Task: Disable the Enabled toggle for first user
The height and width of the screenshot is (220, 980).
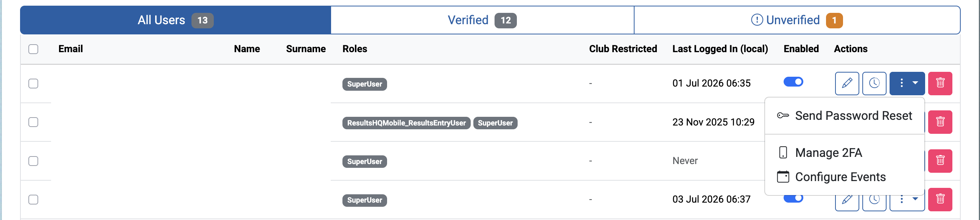Action: click(x=793, y=82)
